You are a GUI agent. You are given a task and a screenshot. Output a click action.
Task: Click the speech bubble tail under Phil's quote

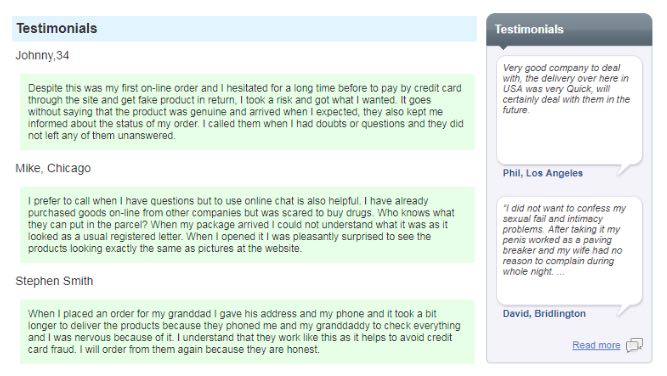point(626,170)
